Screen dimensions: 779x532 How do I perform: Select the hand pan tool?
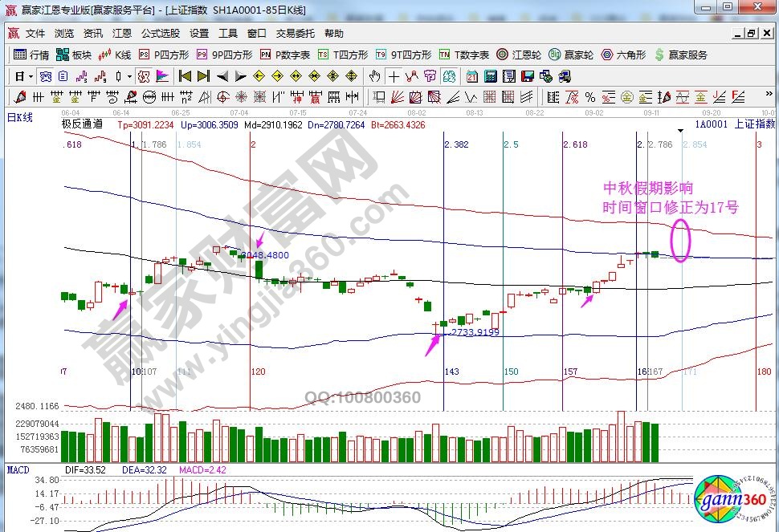(374, 76)
